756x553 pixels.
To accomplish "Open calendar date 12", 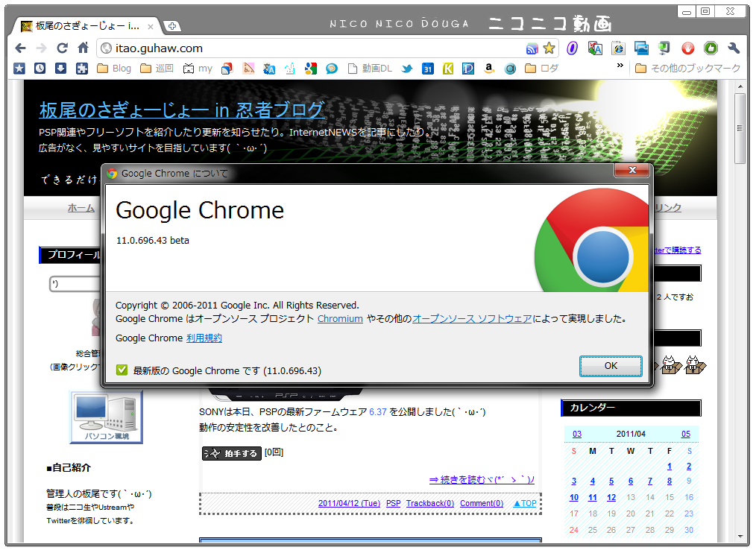I will (x=611, y=498).
